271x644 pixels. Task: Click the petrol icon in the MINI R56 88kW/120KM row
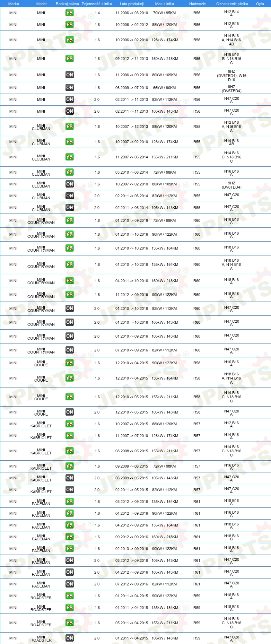point(70,25)
